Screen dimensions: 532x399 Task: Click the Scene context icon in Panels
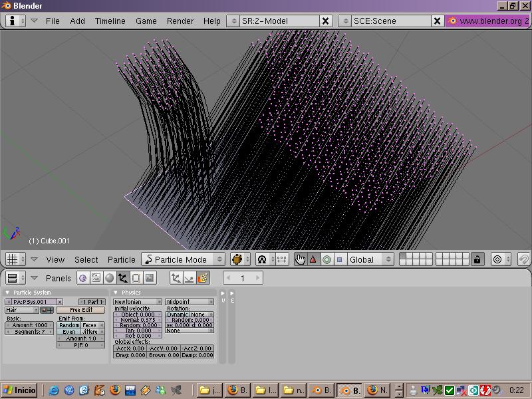click(x=150, y=278)
